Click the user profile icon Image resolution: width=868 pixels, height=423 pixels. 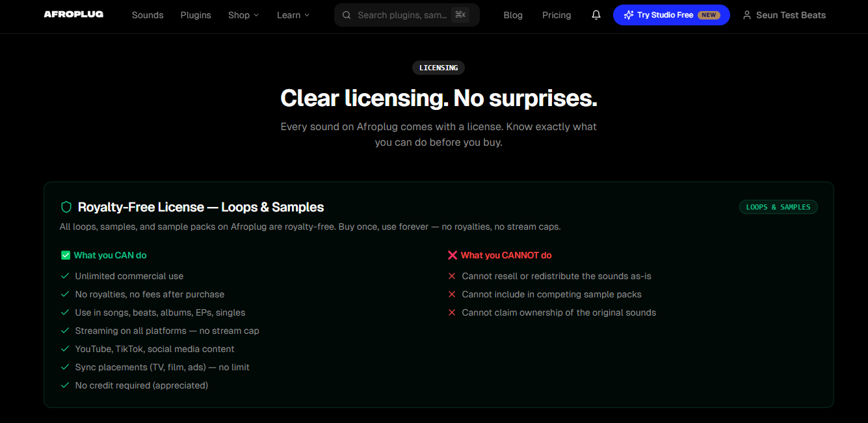pos(747,15)
